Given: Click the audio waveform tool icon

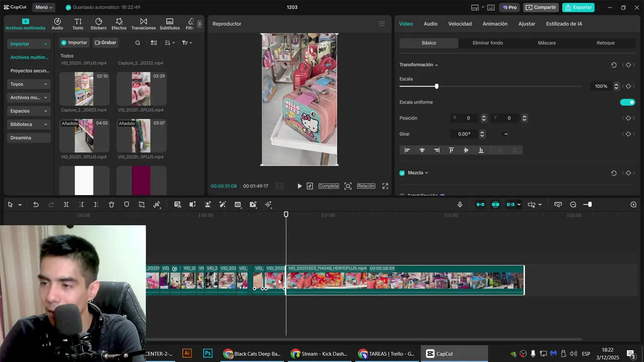Looking at the screenshot, I should [268, 205].
